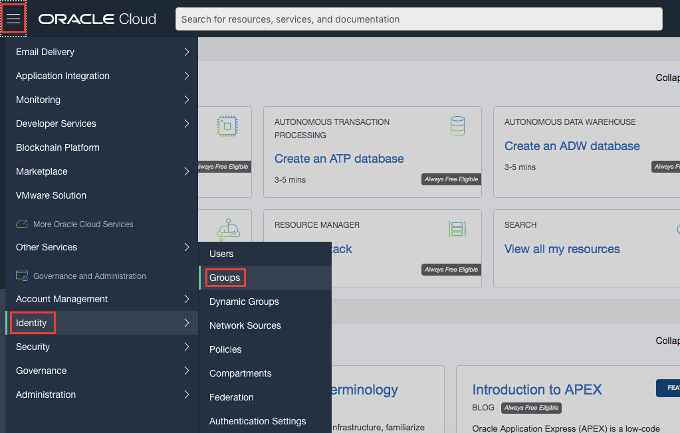680x433 pixels.
Task: Expand the Email Delivery submenu arrow
Action: click(x=187, y=52)
